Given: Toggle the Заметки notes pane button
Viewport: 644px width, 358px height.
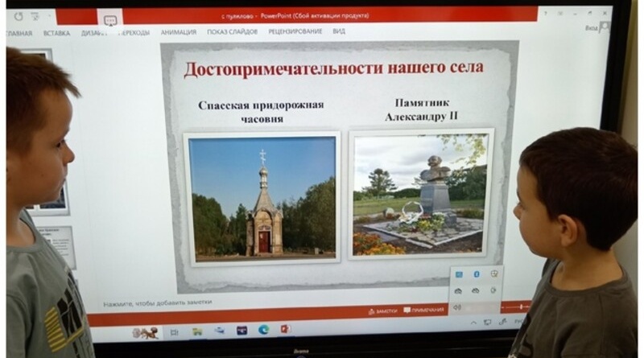Looking at the screenshot, I should point(382,311).
